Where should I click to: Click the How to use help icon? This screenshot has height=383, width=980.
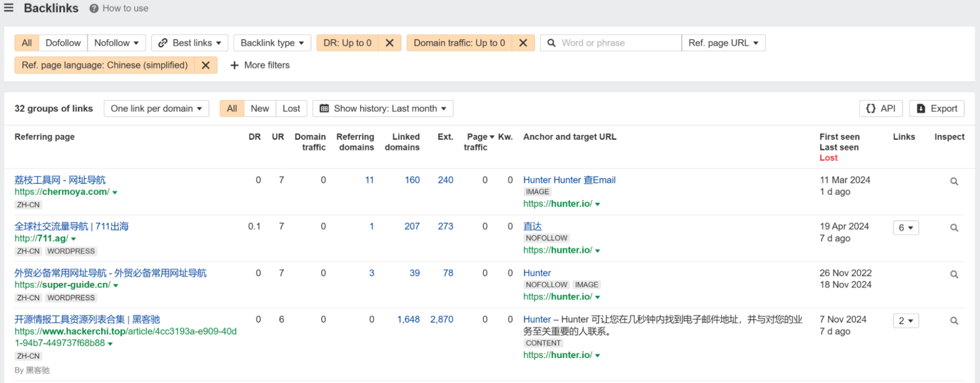(94, 9)
